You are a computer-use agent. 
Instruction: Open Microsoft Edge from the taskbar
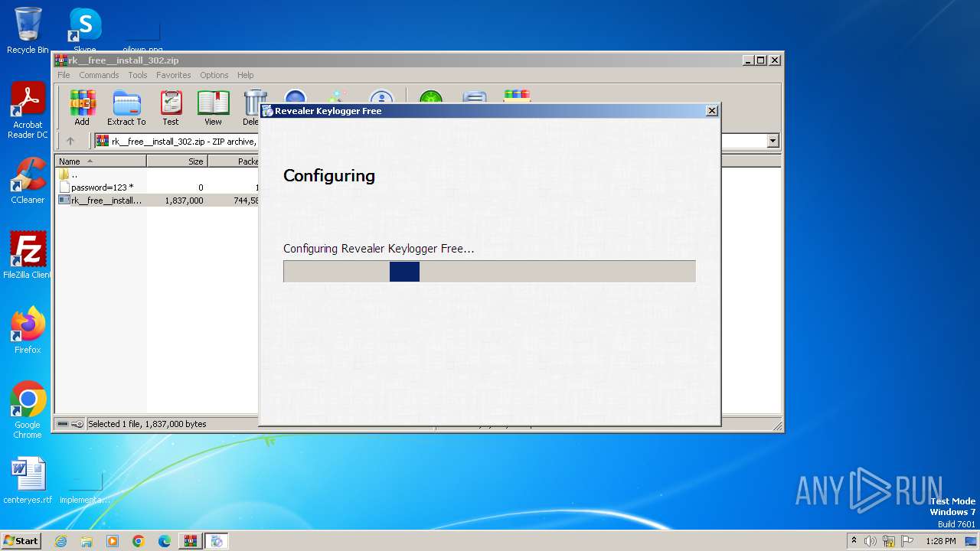pos(165,541)
